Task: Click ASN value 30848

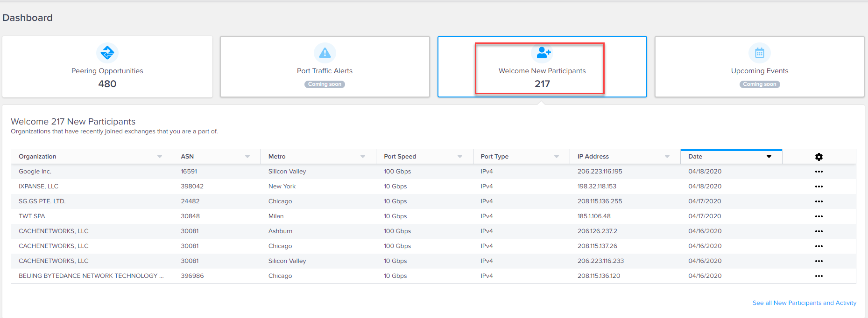Action: coord(191,216)
